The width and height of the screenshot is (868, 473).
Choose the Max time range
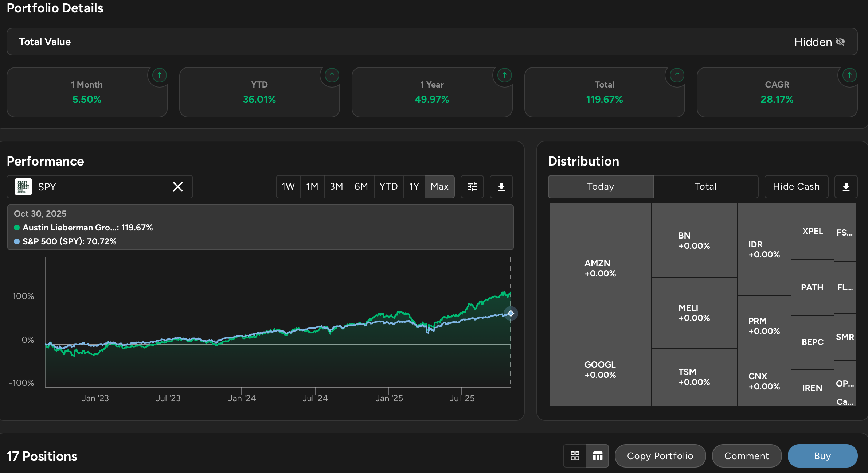click(x=439, y=187)
